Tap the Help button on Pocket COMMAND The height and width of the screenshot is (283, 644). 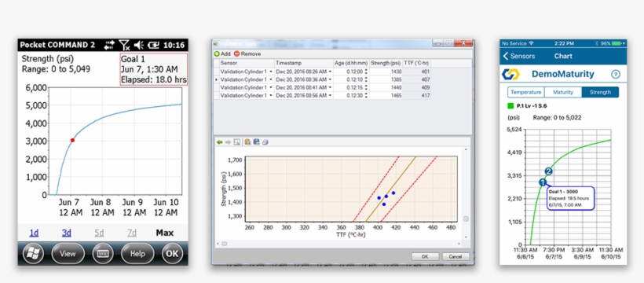click(x=137, y=254)
